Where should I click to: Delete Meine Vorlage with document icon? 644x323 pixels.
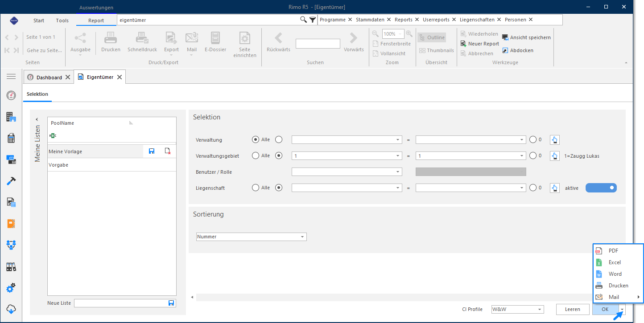click(x=168, y=151)
